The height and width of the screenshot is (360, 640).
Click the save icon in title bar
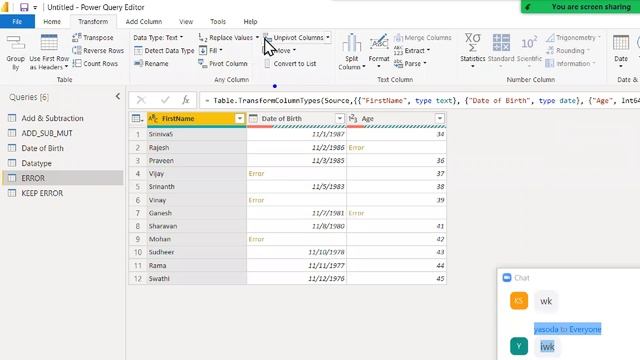[x=24, y=7]
